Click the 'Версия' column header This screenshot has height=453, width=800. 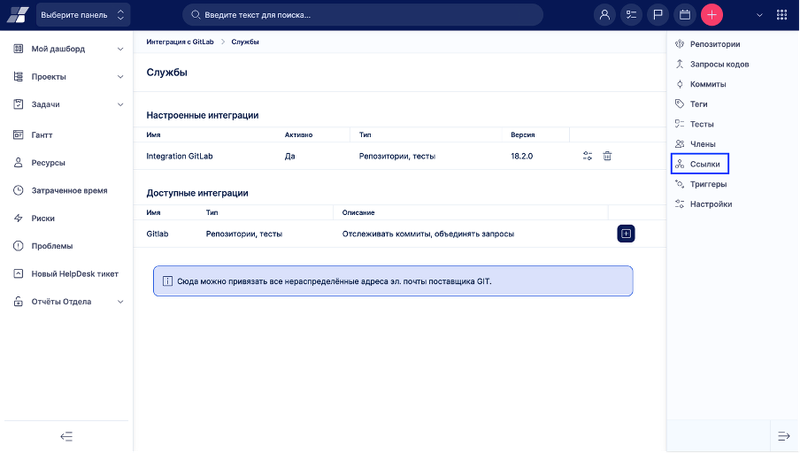coord(522,135)
